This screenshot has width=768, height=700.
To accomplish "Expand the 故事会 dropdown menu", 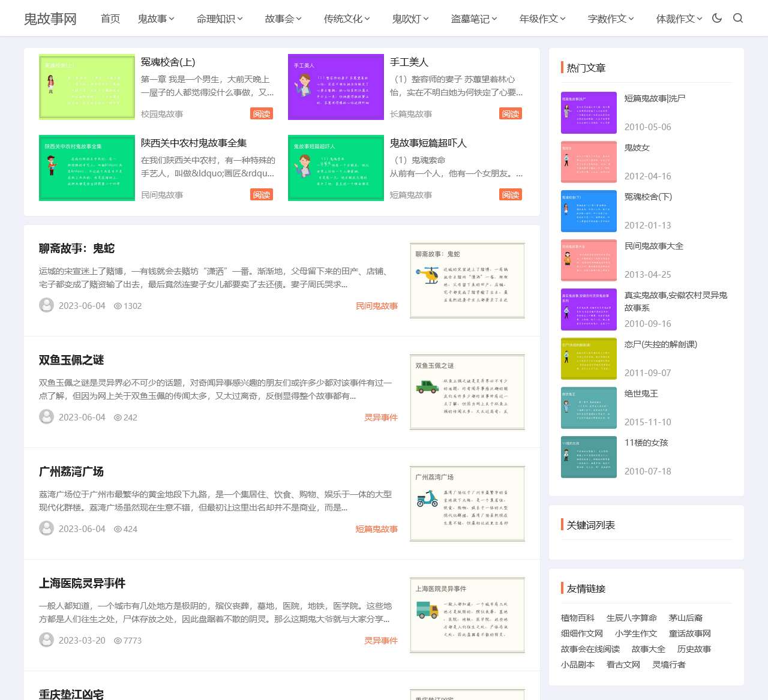I will point(283,19).
